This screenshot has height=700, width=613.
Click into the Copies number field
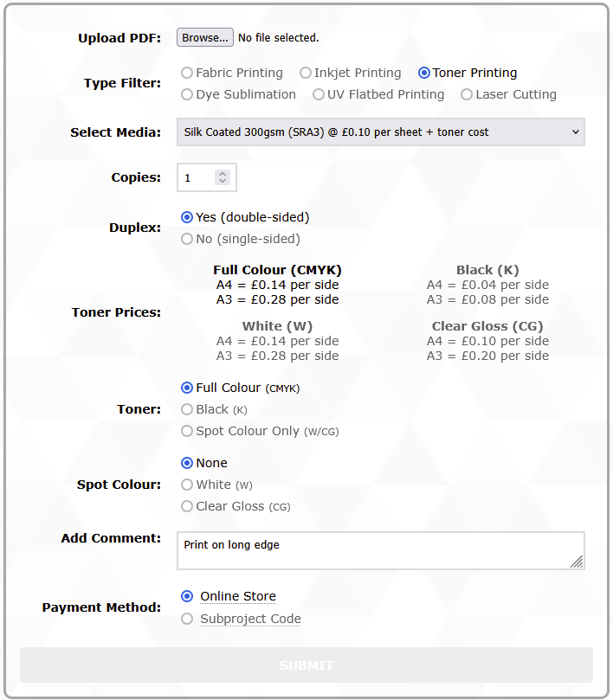197,178
